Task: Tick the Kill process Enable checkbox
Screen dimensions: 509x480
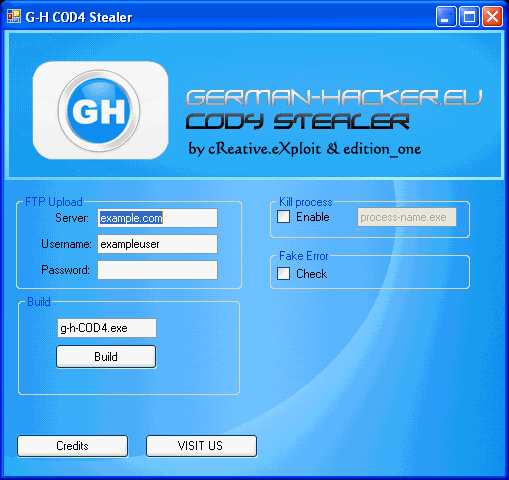Action: point(284,217)
